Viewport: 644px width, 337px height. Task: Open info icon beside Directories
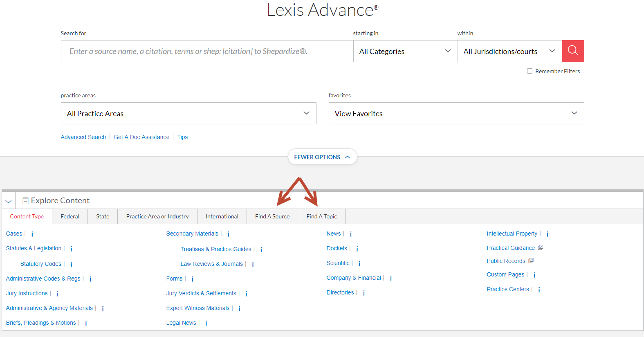[364, 293]
